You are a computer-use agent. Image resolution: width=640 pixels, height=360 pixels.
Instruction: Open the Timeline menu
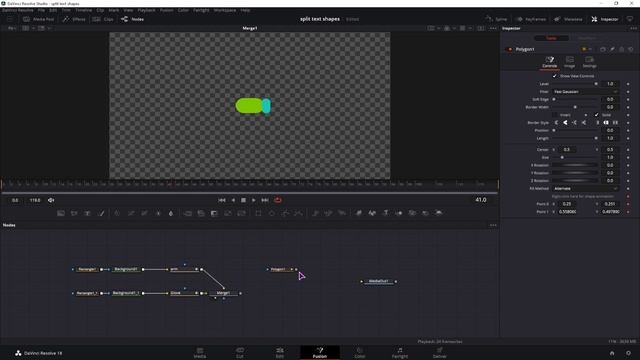pos(83,10)
